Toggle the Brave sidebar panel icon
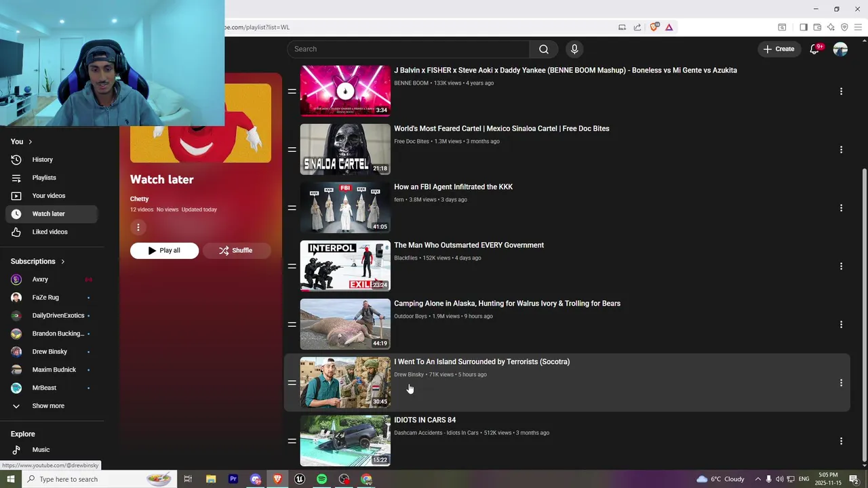 click(x=804, y=27)
